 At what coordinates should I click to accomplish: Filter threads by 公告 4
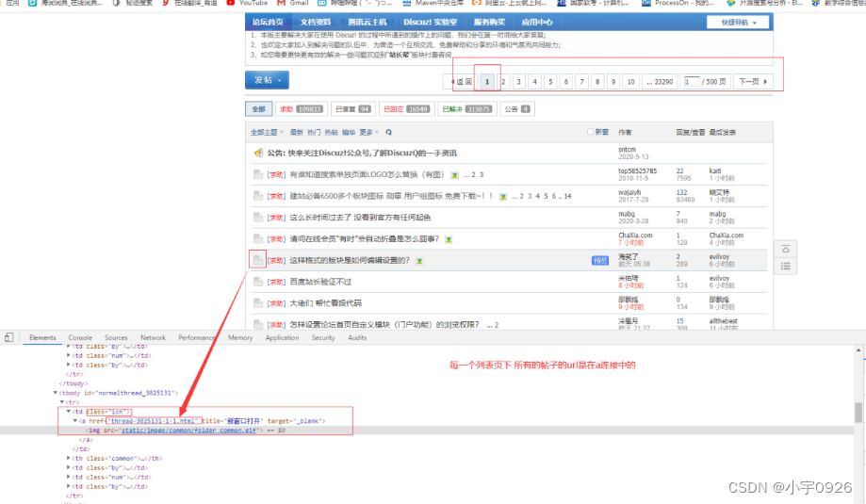(517, 109)
